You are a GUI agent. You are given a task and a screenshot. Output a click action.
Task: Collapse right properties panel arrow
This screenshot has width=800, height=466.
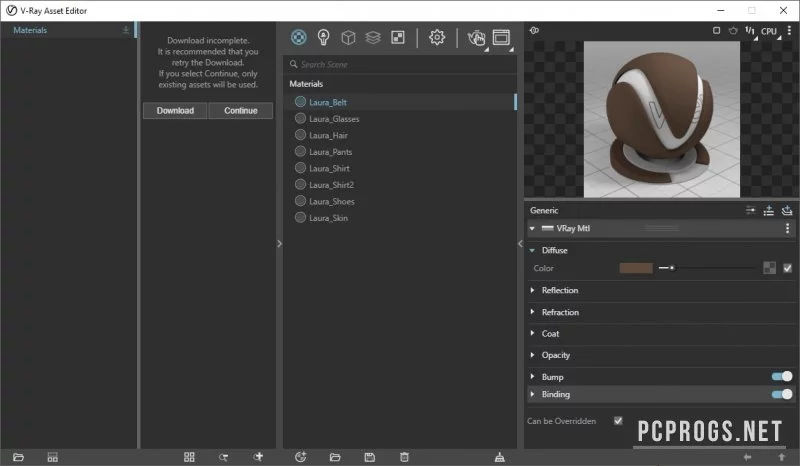pyautogui.click(x=520, y=243)
